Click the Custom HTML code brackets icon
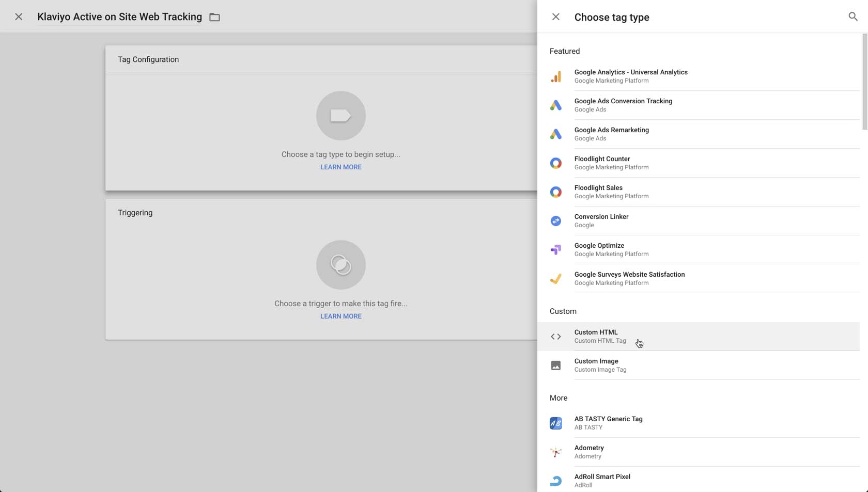 (556, 336)
